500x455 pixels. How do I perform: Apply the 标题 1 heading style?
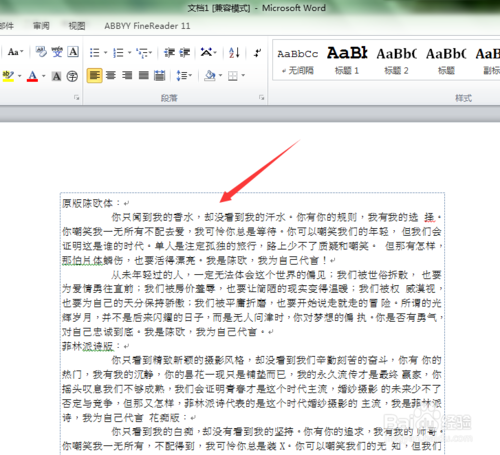coord(347,61)
